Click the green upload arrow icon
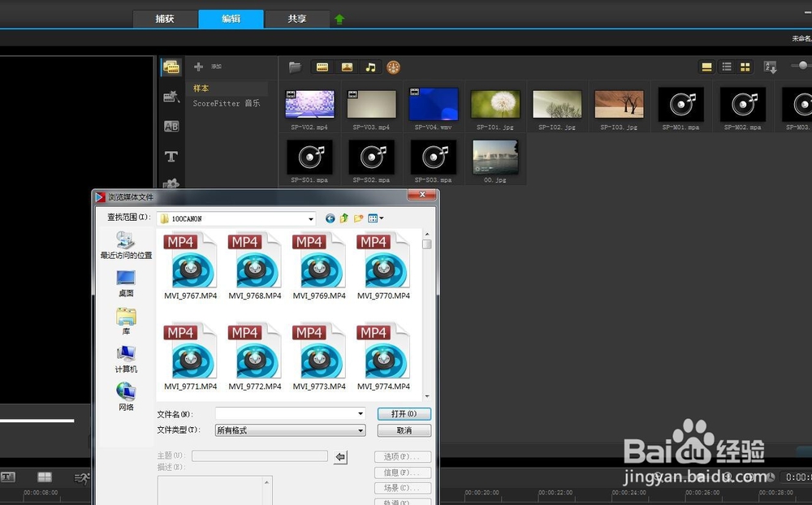 [339, 19]
